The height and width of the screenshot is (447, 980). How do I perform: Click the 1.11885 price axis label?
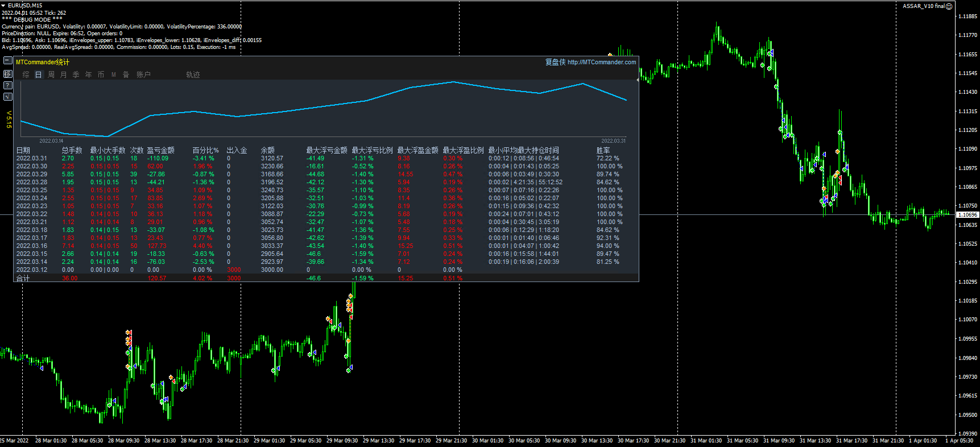[968, 16]
